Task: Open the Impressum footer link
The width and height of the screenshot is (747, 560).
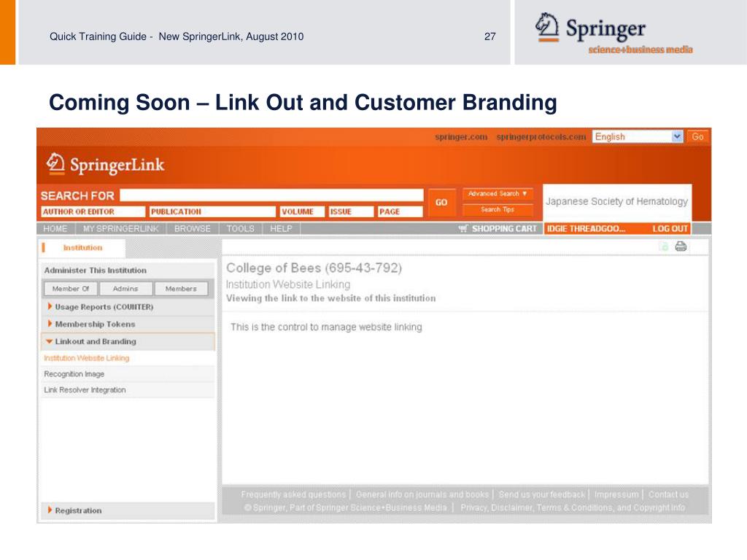Action: point(616,495)
